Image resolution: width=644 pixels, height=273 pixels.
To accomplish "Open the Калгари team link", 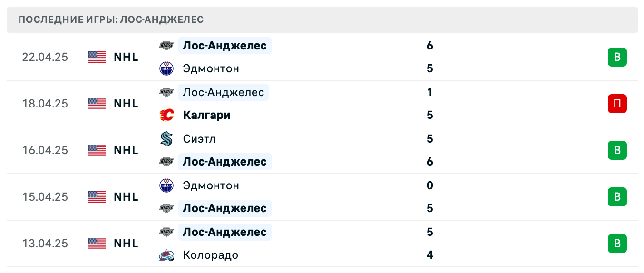I will pos(206,115).
